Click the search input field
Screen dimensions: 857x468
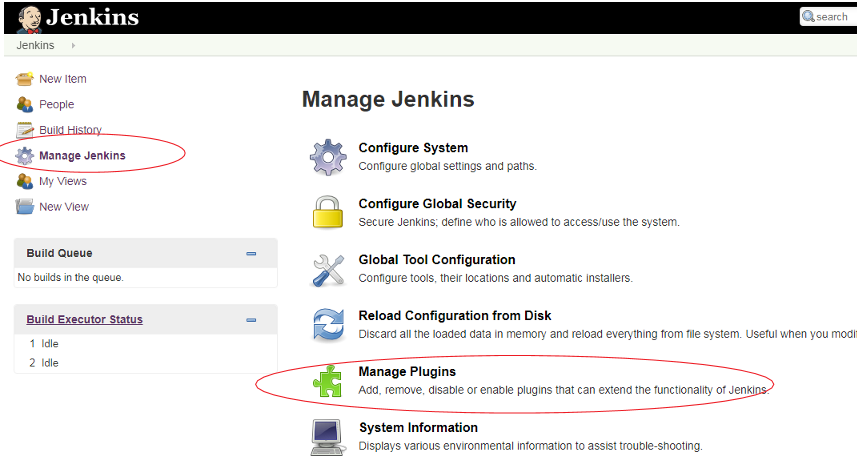point(829,16)
